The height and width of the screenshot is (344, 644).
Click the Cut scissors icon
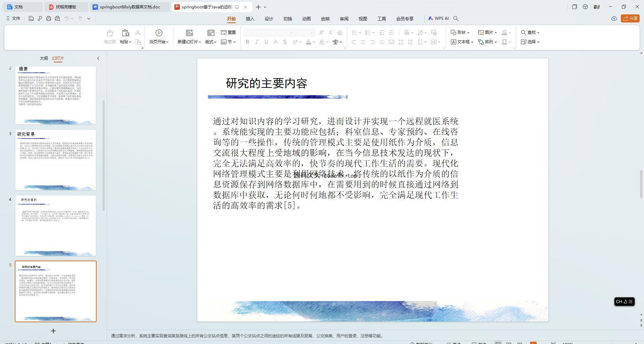point(138,33)
